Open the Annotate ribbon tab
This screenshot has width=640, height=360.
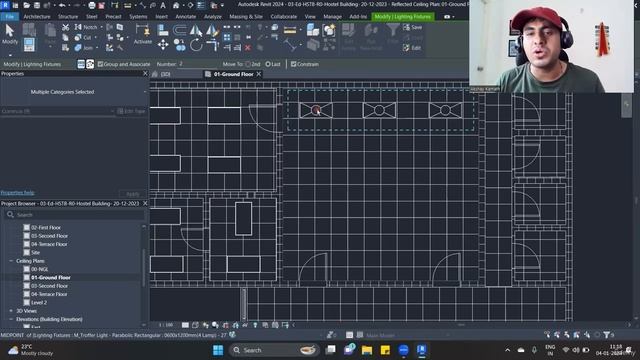pyautogui.click(x=186, y=17)
